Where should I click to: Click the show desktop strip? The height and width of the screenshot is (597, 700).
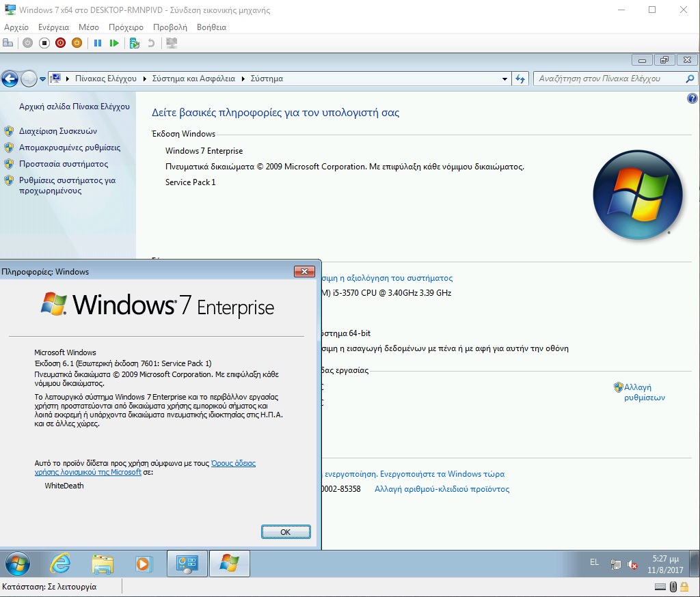(x=695, y=564)
